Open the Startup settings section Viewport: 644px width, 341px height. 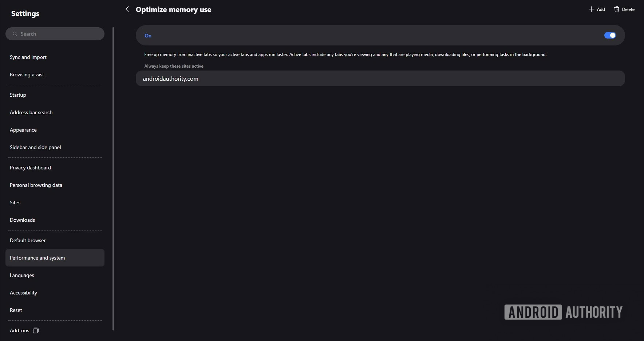pos(18,95)
